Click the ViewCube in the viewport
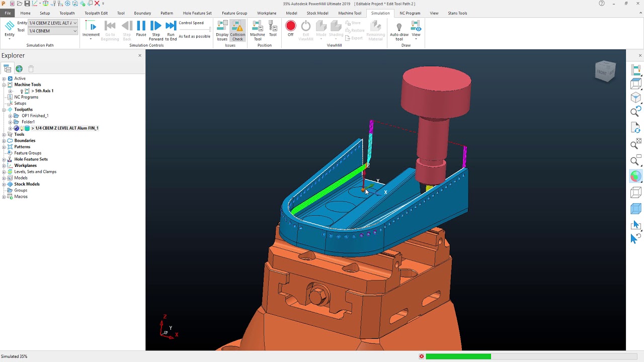 click(x=605, y=71)
